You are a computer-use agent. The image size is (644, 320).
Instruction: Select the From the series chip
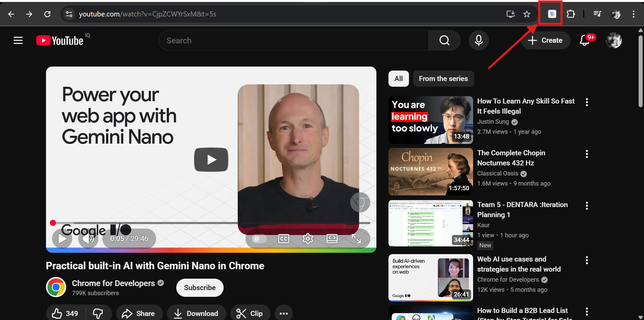tap(443, 79)
